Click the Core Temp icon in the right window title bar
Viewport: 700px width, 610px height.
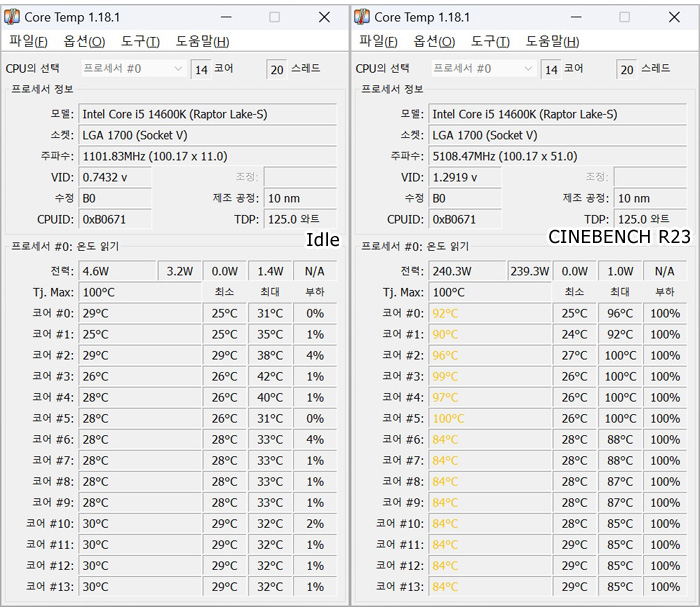click(x=362, y=17)
